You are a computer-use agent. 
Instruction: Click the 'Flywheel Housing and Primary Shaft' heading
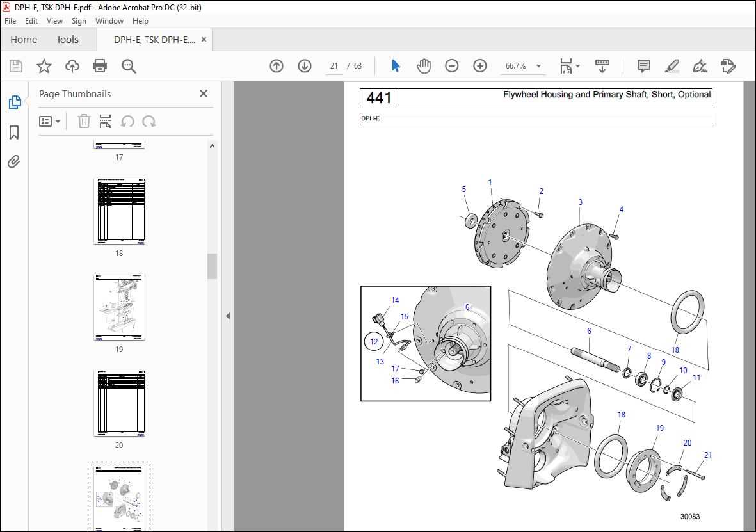pyautogui.click(x=607, y=95)
